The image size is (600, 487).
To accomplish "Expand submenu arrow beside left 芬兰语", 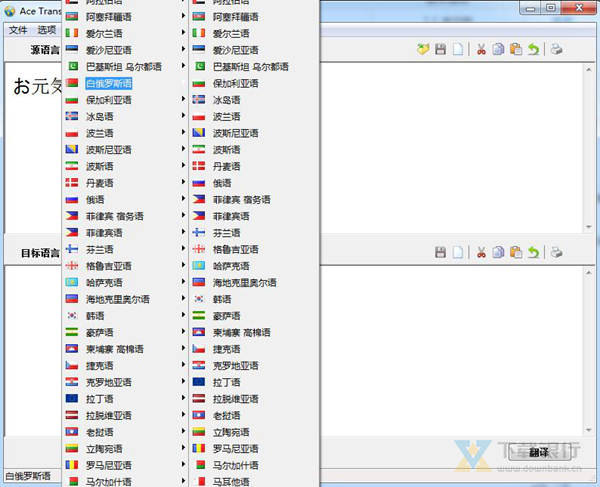I will point(183,249).
